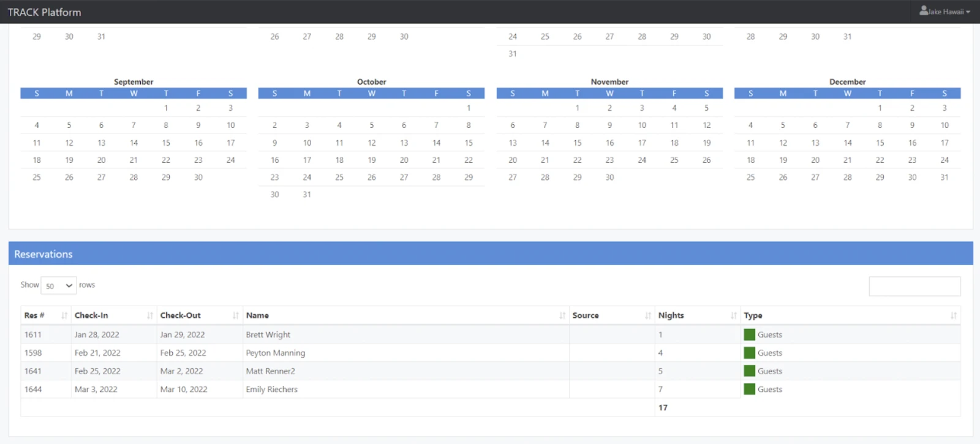Expand the Jake Hawaii account menu caret
The height and width of the screenshot is (444, 980).
(x=968, y=12)
